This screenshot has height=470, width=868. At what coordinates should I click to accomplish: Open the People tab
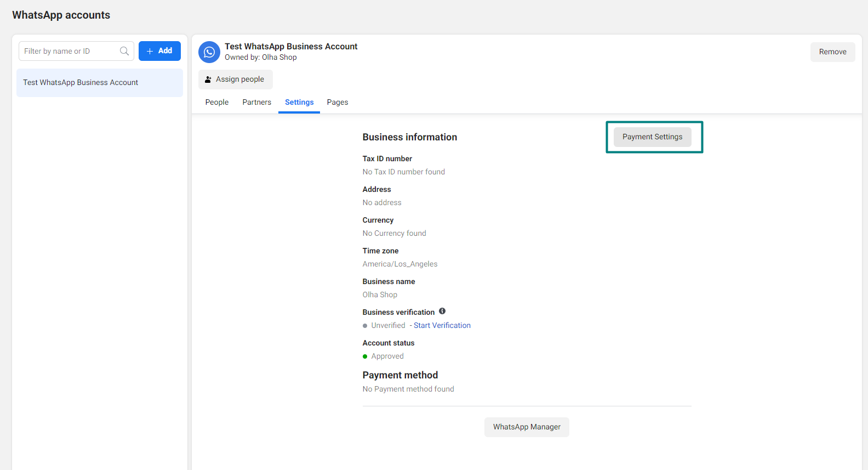tap(217, 102)
